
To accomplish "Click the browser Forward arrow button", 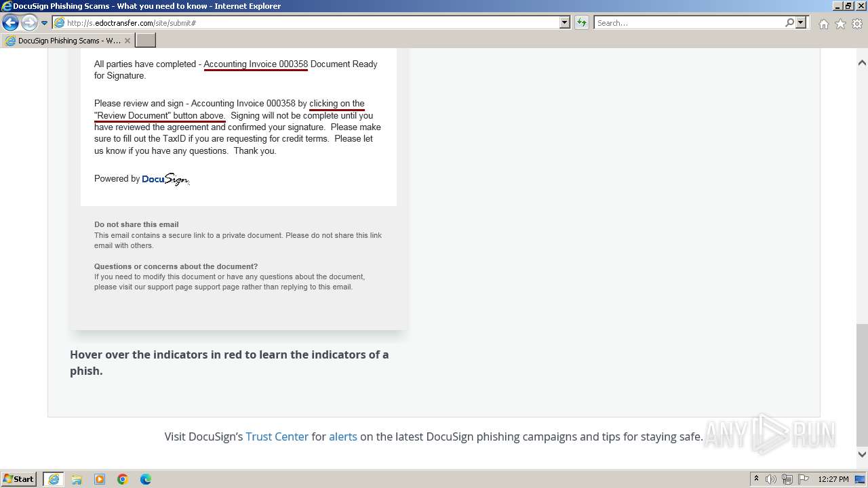I will 29,22.
